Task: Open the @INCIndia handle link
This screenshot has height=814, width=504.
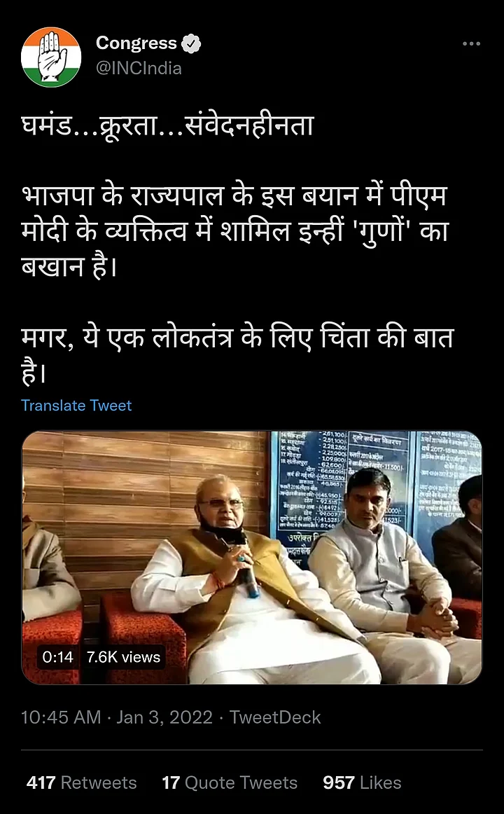Action: pos(139,69)
